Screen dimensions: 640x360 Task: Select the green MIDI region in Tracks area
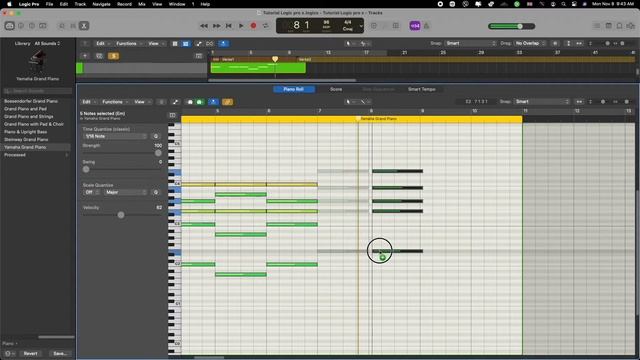258,68
